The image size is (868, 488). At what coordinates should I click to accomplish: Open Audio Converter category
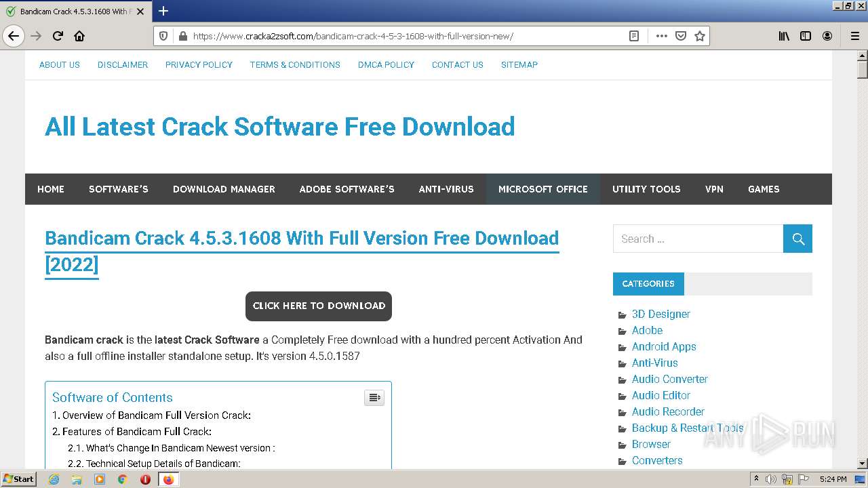(x=669, y=379)
